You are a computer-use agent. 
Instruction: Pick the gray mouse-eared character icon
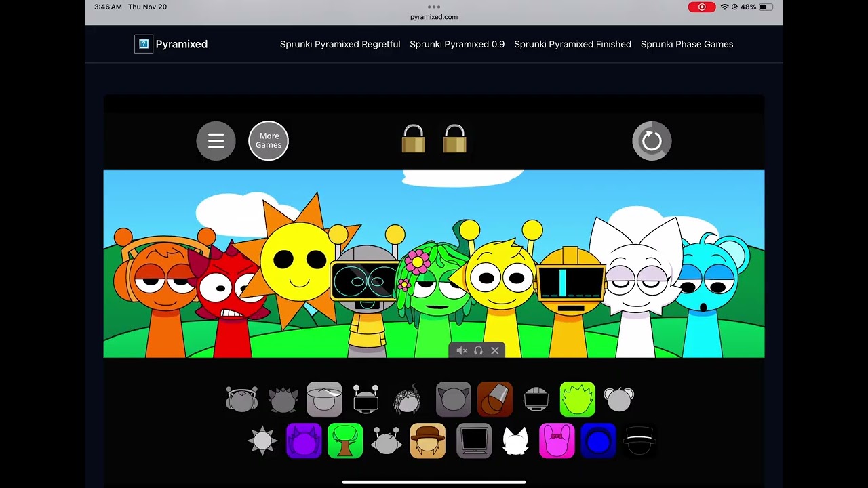(x=618, y=399)
